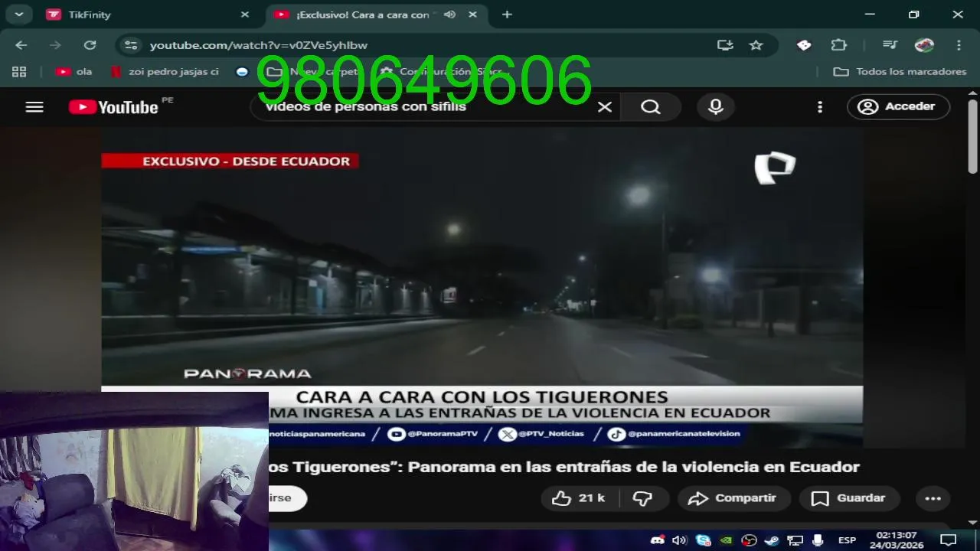Open the network tray icon
Viewport: 980px width, 551px height.
(x=795, y=540)
